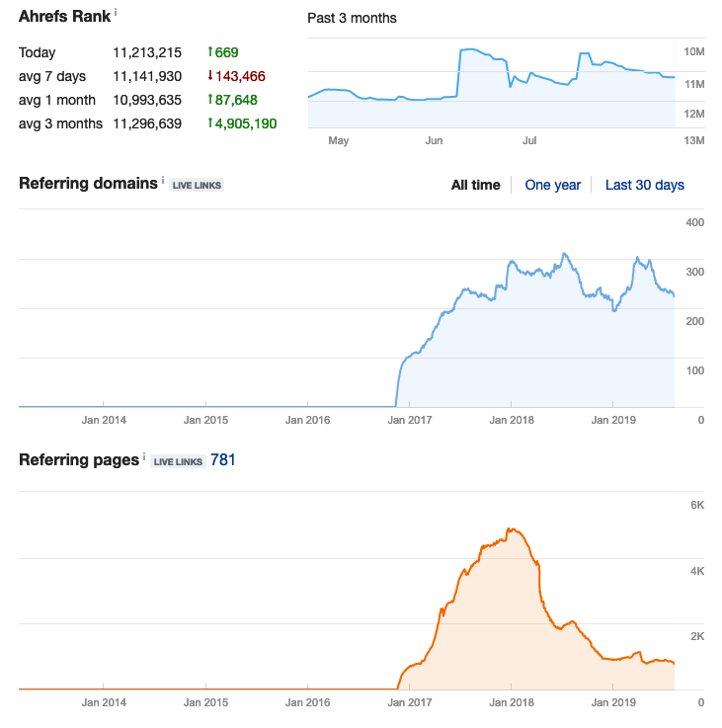Image resolution: width=722 pixels, height=728 pixels.
Task: Click the Ahrefs Rank heading
Action: pyautogui.click(x=64, y=16)
